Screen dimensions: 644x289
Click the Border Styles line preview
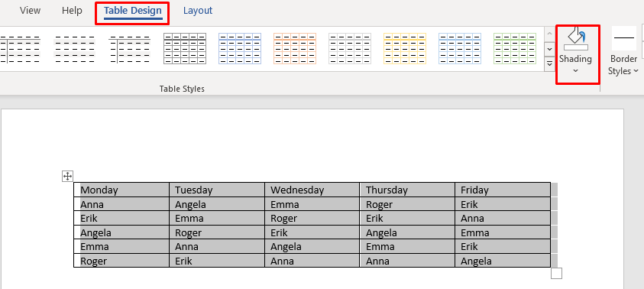[624, 37]
